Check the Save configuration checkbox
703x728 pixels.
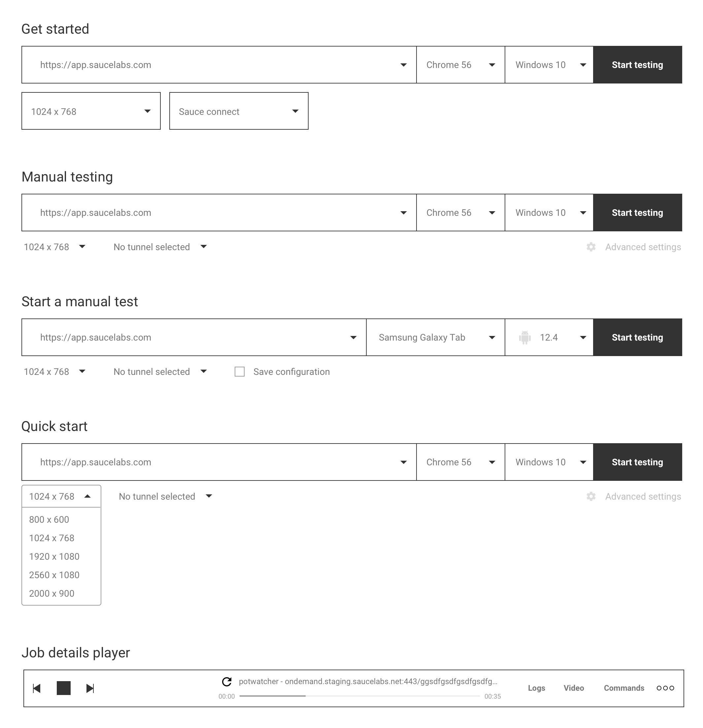click(x=240, y=372)
